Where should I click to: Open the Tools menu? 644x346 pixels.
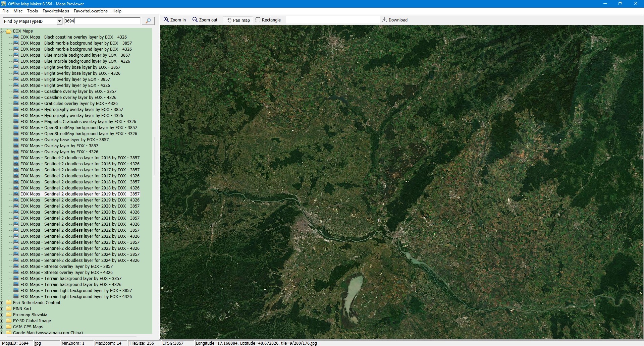coord(33,11)
